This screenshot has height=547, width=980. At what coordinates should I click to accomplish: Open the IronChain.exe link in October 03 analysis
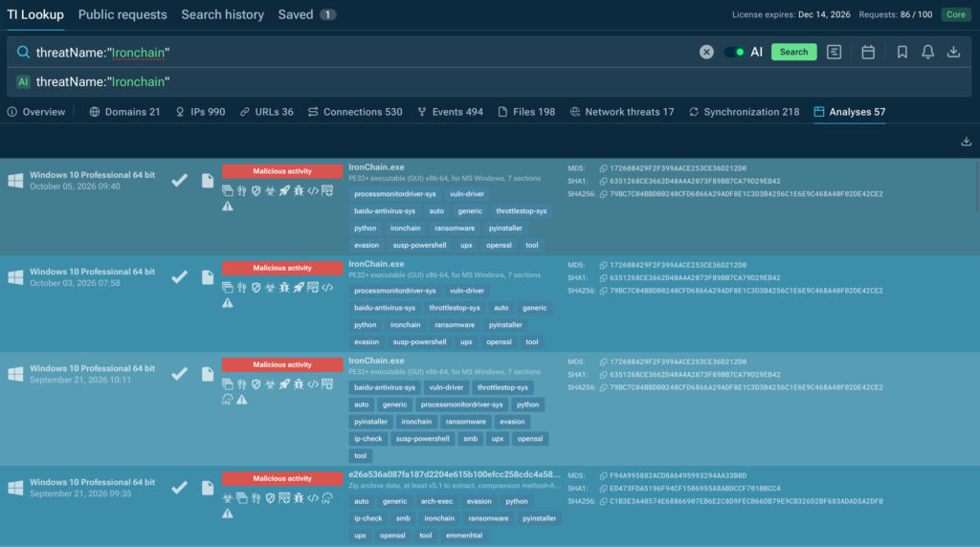coord(376,264)
